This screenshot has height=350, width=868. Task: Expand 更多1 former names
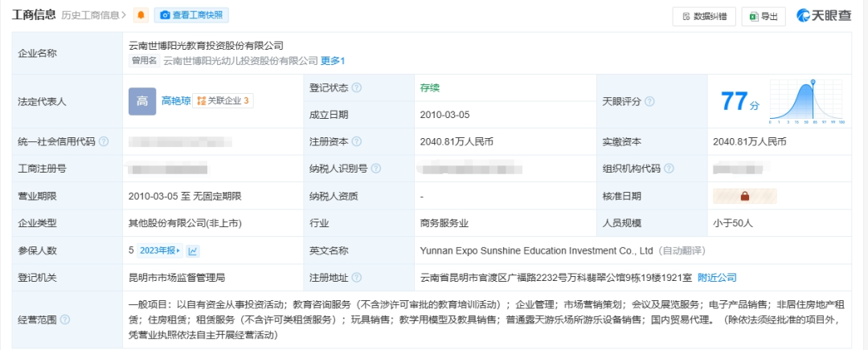333,61
